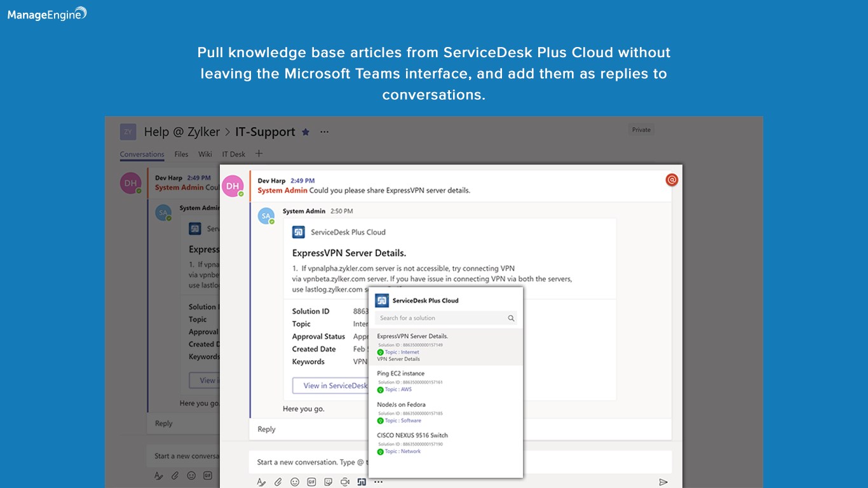Open the IT Desk tab
Viewport: 868px width, 488px height.
pyautogui.click(x=233, y=154)
